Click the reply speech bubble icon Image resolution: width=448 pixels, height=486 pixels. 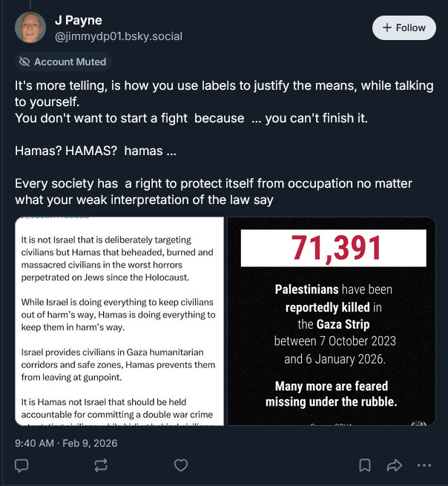[x=22, y=465]
